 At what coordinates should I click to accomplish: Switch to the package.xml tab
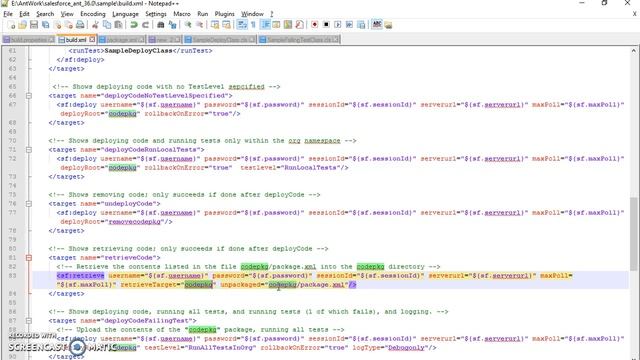point(122,40)
